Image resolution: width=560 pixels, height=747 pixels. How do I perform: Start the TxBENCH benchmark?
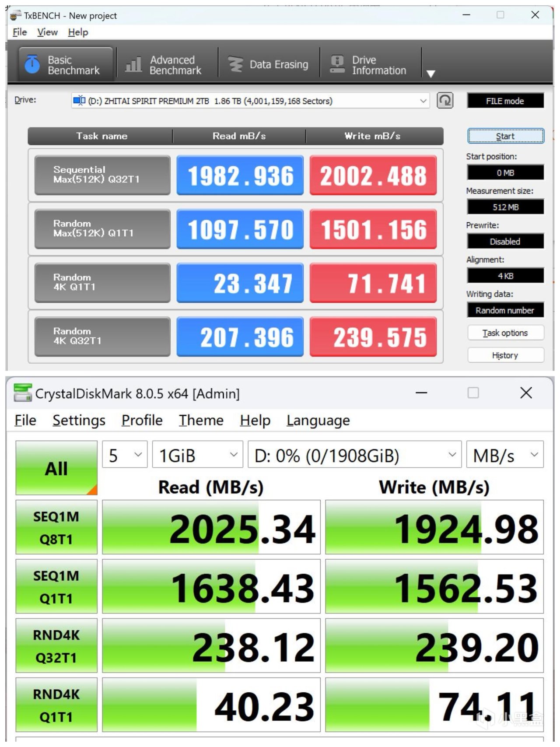[x=505, y=136]
